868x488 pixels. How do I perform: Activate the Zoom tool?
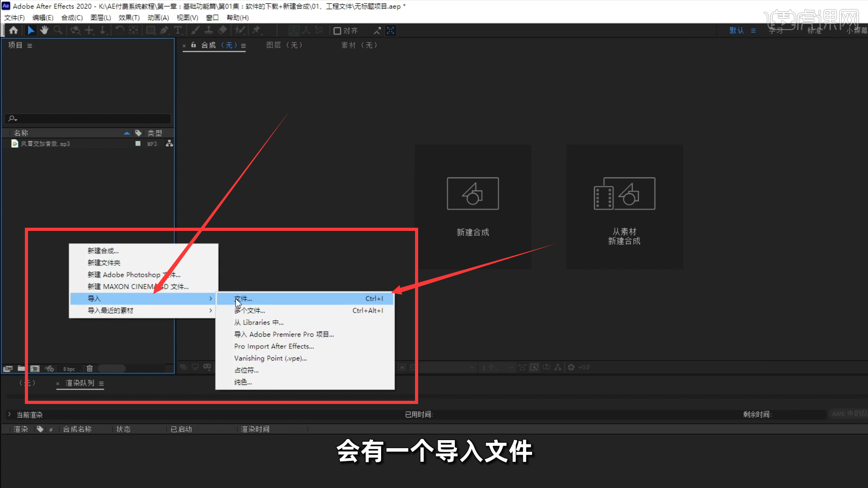[x=58, y=30]
